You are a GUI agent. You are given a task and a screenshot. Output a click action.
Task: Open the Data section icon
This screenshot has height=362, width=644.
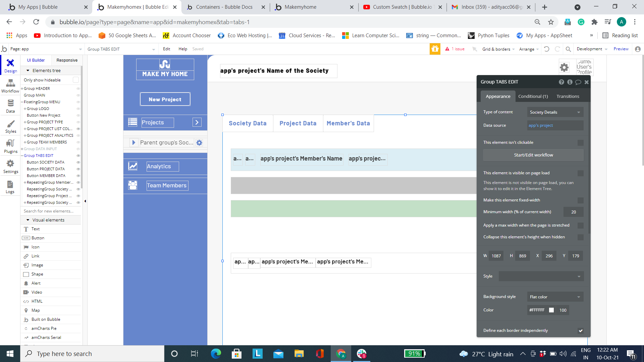pos(10,106)
